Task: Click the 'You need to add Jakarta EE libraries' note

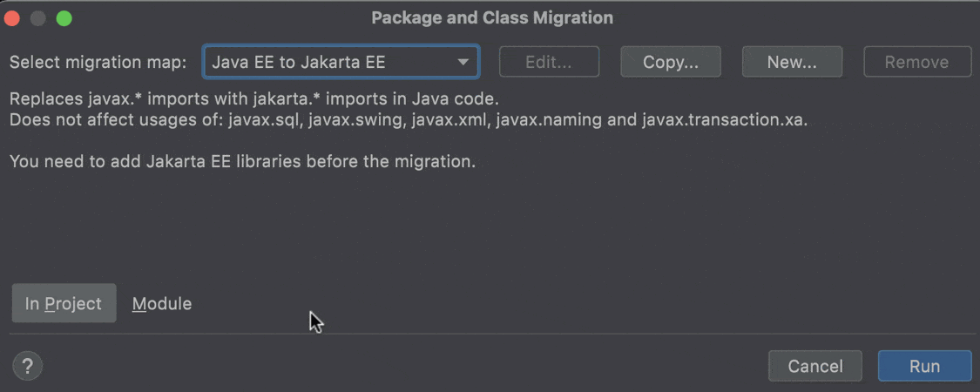Action: [242, 161]
